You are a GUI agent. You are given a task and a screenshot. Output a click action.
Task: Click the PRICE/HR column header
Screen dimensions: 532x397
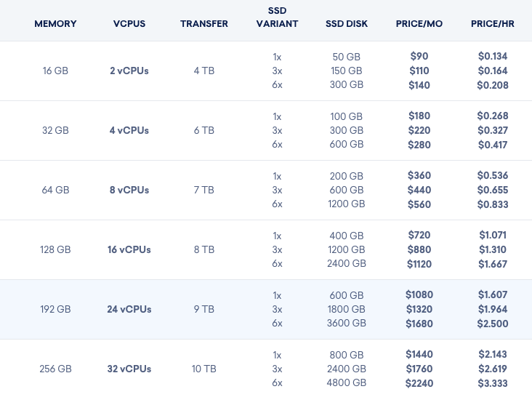coord(492,24)
